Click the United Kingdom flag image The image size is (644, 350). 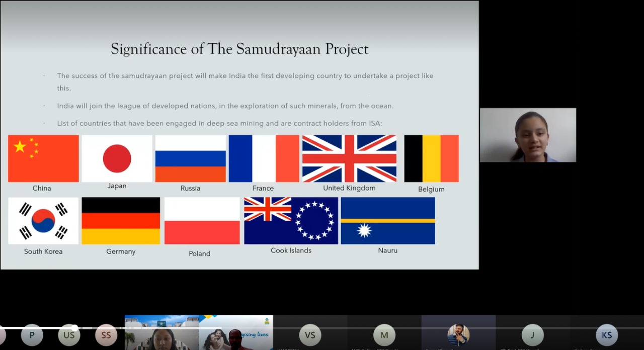tap(349, 158)
